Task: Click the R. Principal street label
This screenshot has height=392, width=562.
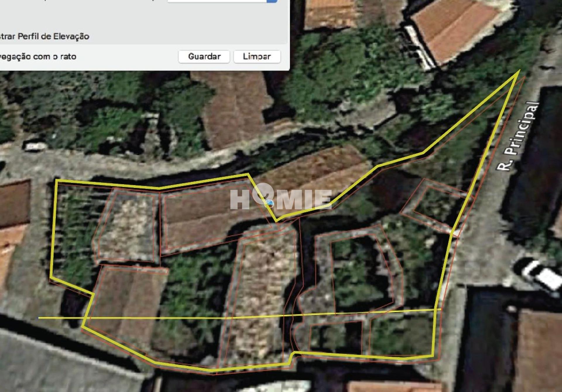Action: click(518, 136)
